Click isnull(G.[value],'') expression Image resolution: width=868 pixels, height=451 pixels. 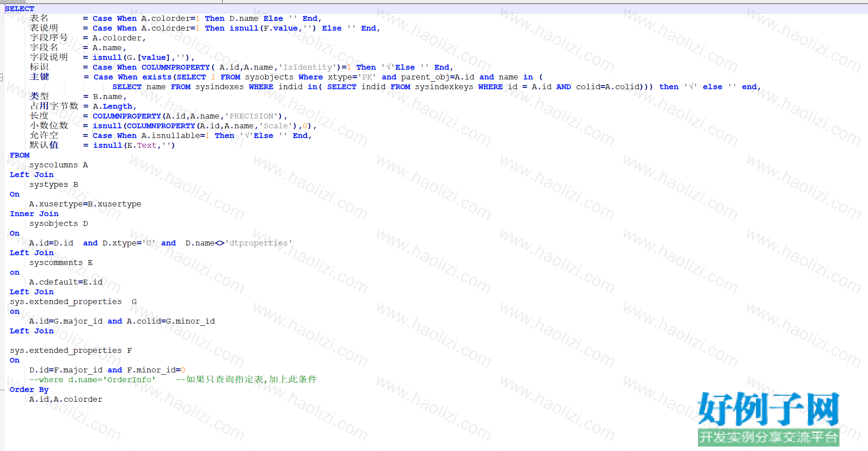pyautogui.click(x=141, y=57)
